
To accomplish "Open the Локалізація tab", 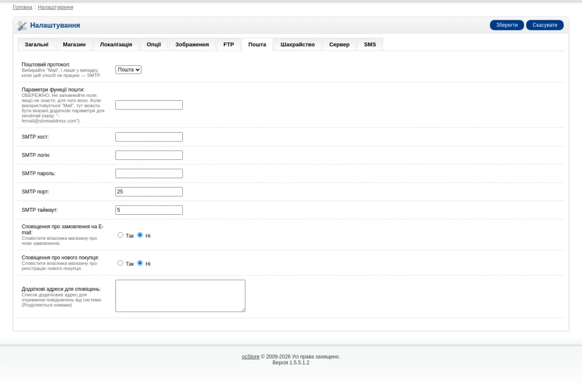I will tap(116, 45).
